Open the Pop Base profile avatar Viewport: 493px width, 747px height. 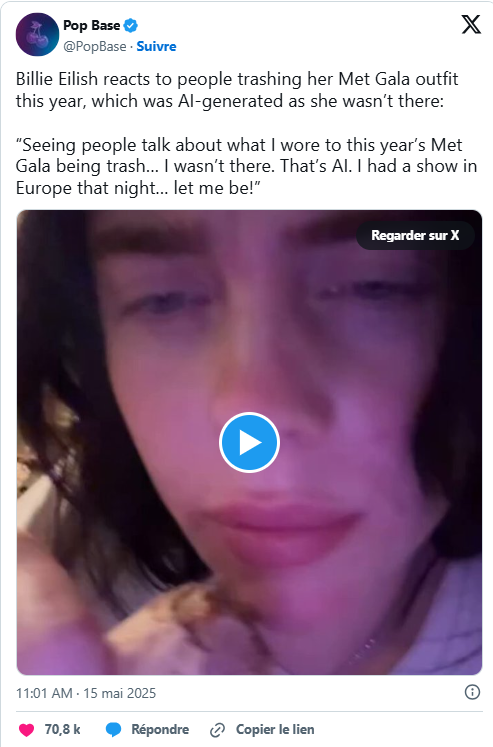point(37,35)
